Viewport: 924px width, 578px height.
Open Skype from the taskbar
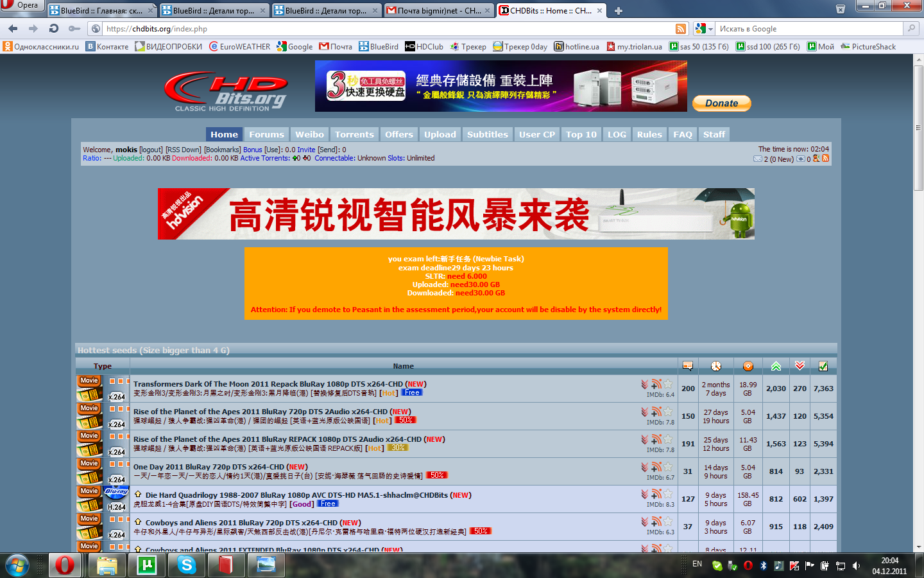pos(187,565)
